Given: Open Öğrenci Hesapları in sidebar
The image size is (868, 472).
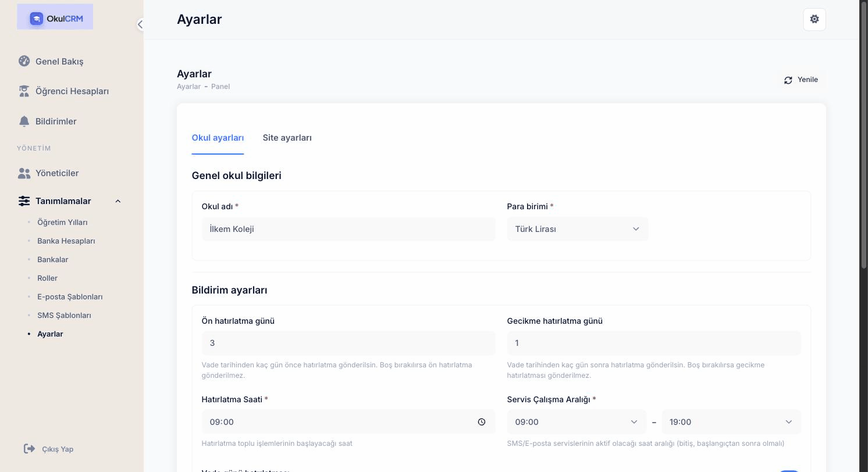Looking at the screenshot, I should click(72, 91).
